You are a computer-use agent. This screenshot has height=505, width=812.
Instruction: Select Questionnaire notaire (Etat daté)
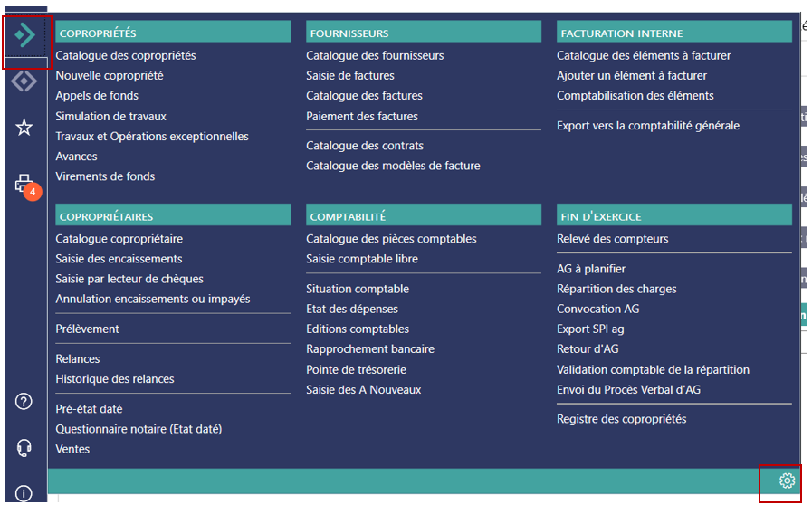(139, 429)
